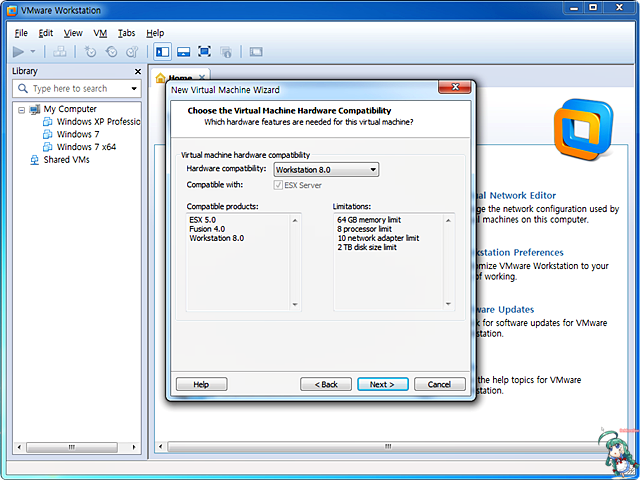Click the 8 processor limit entry
Viewport: 640px width, 480px height.
[364, 229]
